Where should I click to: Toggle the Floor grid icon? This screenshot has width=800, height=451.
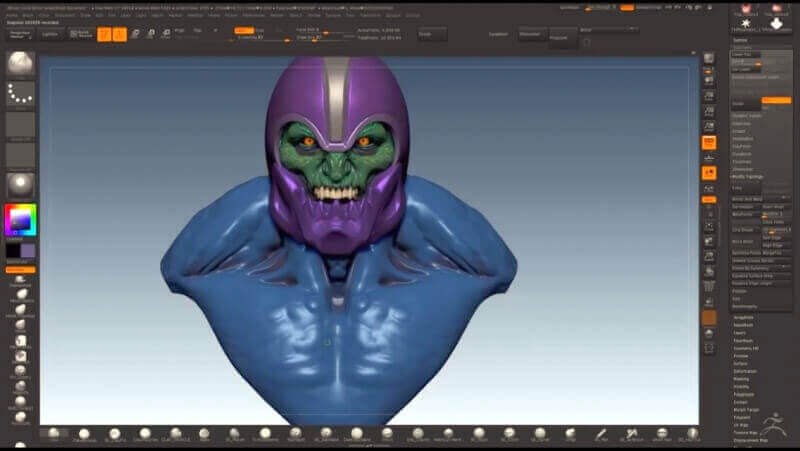pos(709,158)
